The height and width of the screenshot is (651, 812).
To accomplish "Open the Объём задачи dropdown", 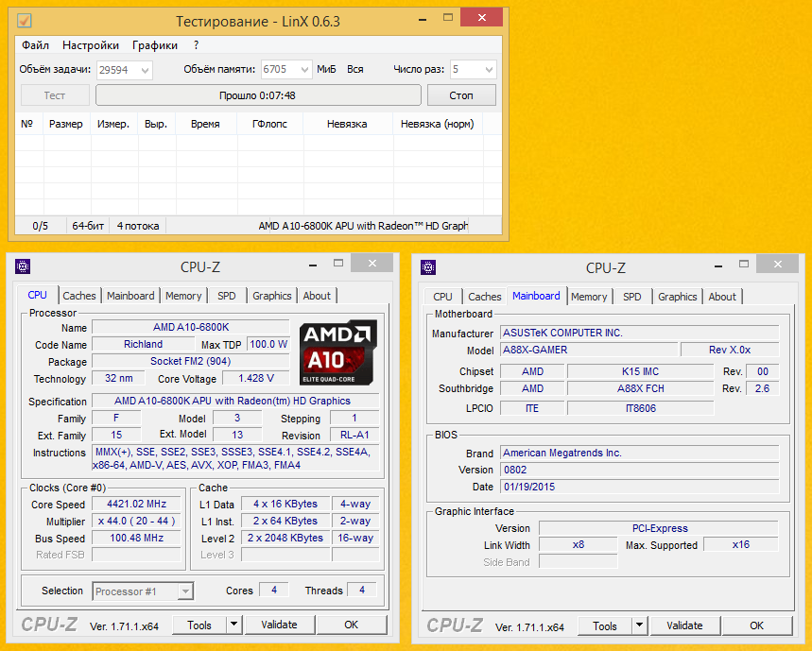I will coord(144,70).
